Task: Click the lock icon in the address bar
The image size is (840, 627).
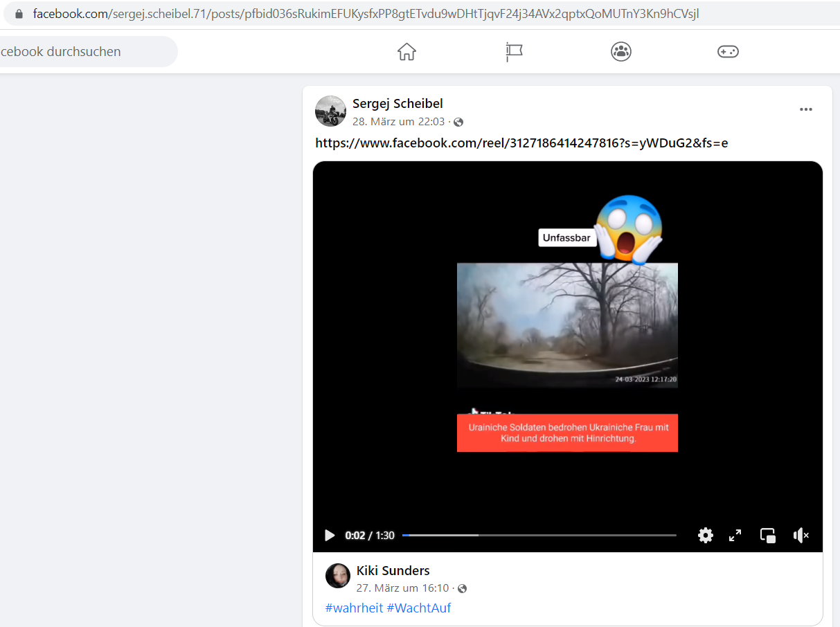Action: 19,14
